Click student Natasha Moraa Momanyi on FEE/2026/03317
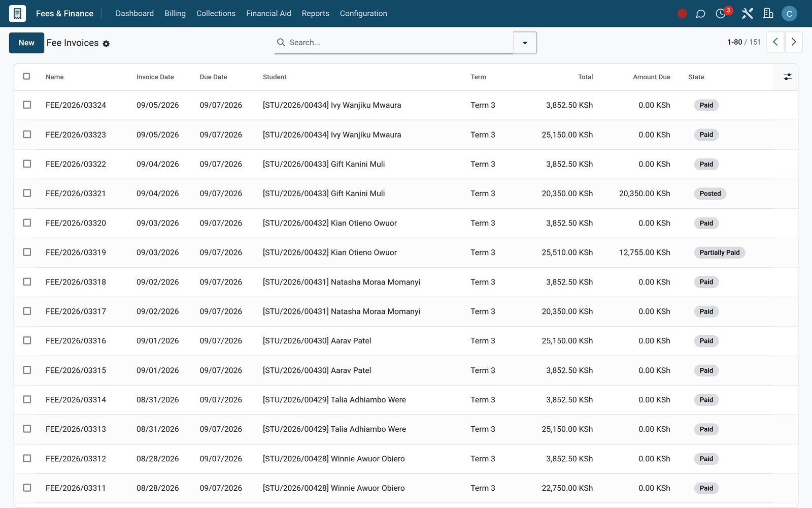812x508 pixels. click(x=342, y=311)
